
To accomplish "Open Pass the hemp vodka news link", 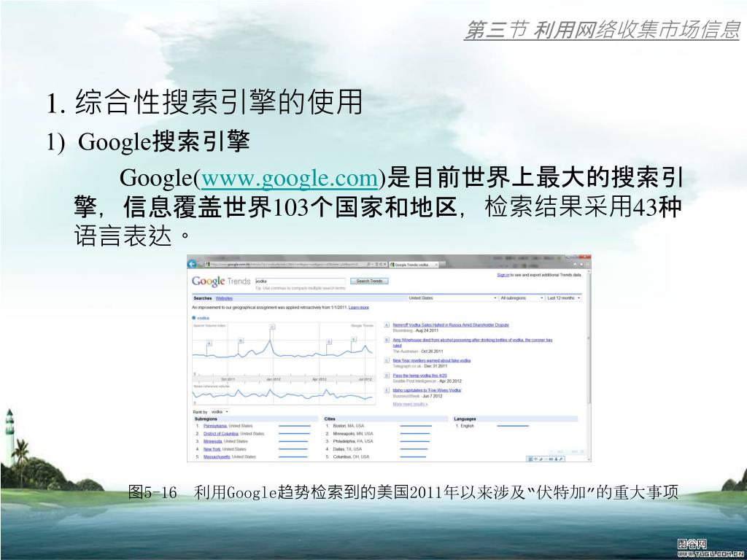I will 419,376.
